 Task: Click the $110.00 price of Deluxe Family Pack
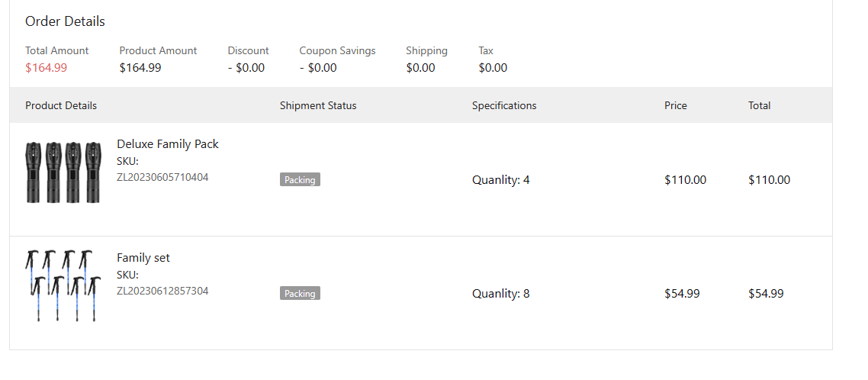click(x=685, y=180)
